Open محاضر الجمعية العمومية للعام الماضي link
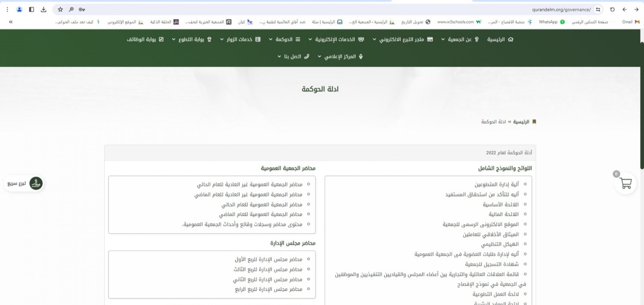This screenshot has width=644, height=305. point(261,214)
